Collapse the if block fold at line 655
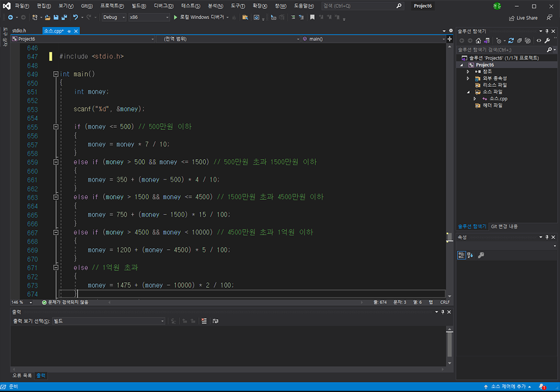 pos(55,127)
